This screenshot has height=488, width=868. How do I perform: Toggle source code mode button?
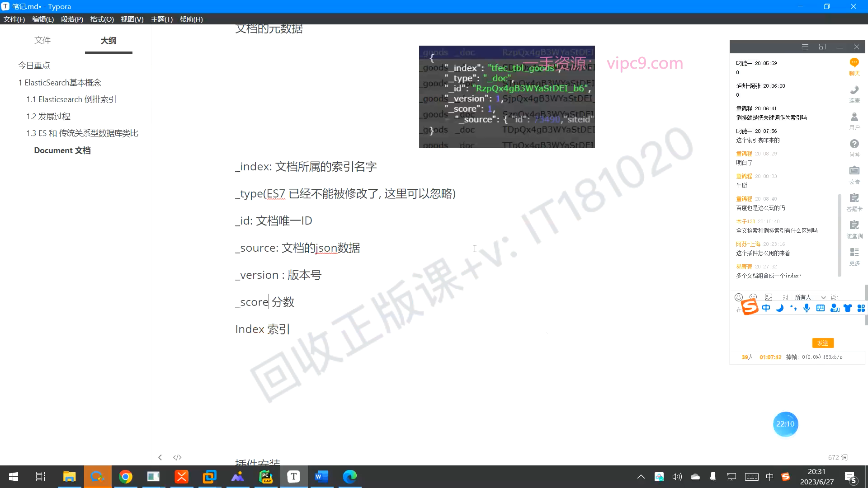click(177, 457)
